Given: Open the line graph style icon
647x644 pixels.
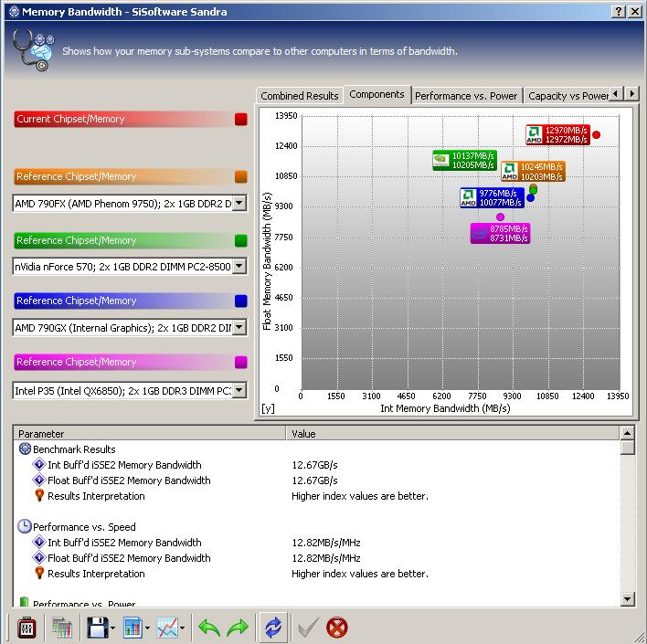Looking at the screenshot, I should (x=166, y=628).
